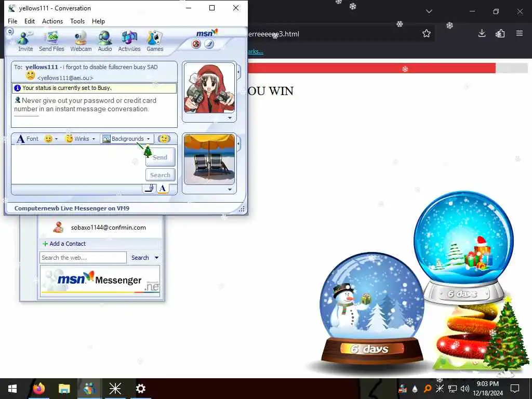Click the taskbar clock showing 9:03 PM
Screen dimensions: 532x399
coord(487,389)
